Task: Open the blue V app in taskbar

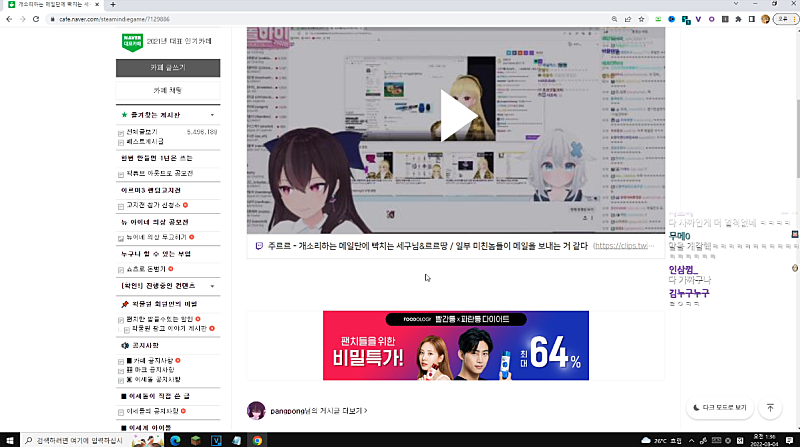Action: point(216,440)
